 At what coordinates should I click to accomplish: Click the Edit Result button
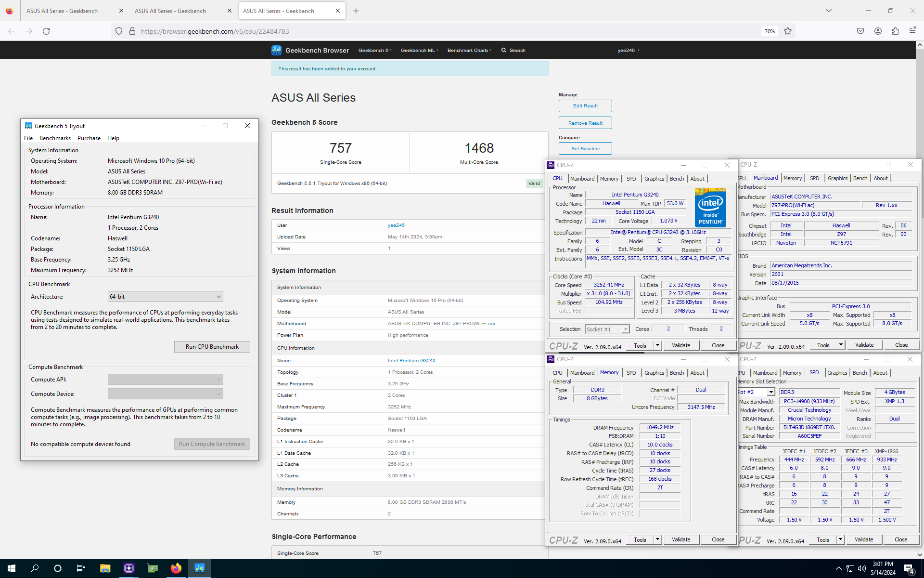585,106
